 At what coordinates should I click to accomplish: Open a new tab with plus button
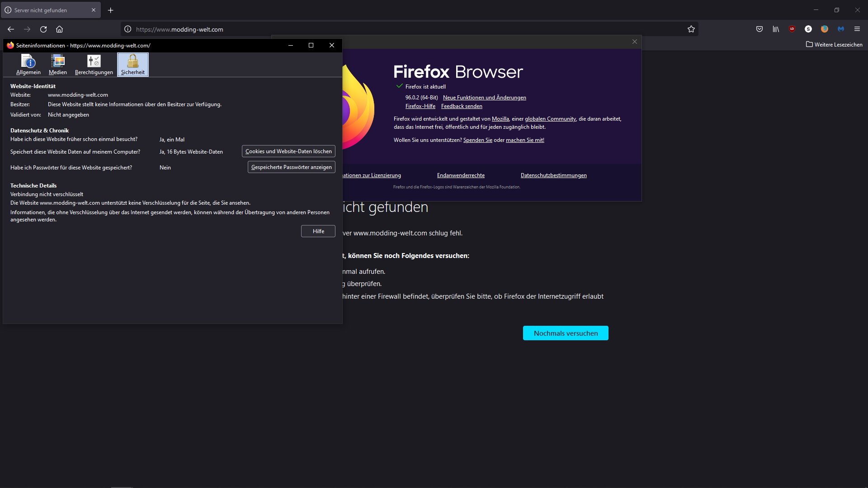click(111, 10)
